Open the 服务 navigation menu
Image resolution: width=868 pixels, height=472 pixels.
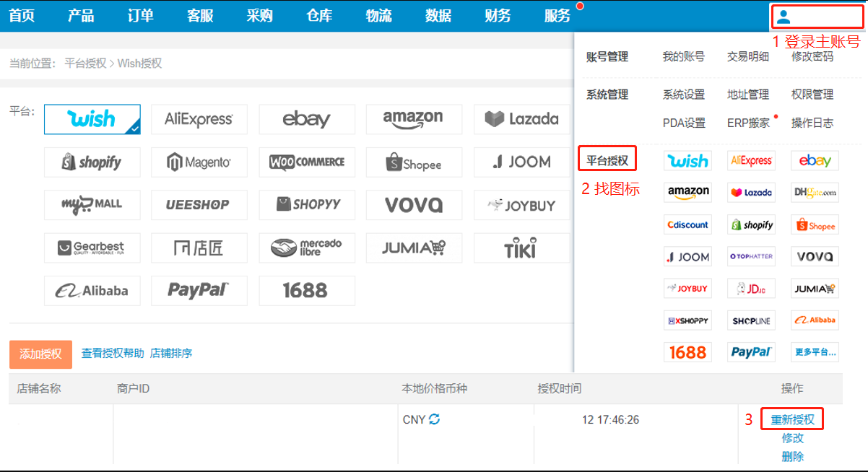[557, 16]
